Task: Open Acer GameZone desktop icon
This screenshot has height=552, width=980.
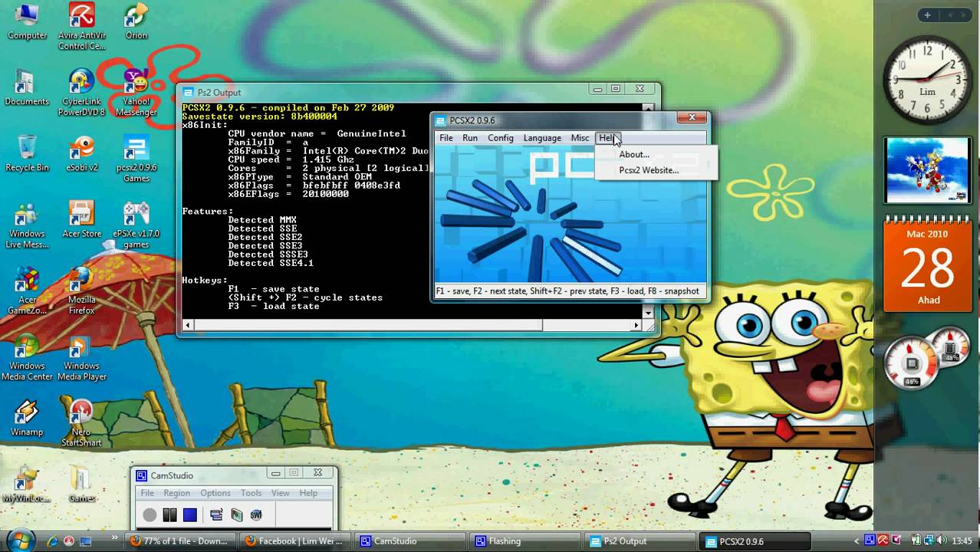Action: point(27,291)
